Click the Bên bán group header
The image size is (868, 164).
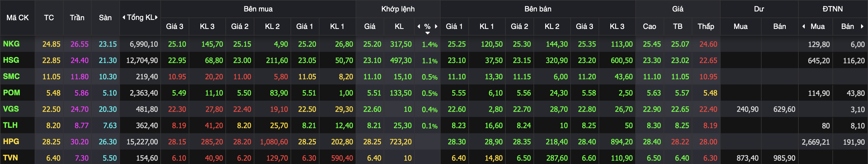tap(538, 9)
